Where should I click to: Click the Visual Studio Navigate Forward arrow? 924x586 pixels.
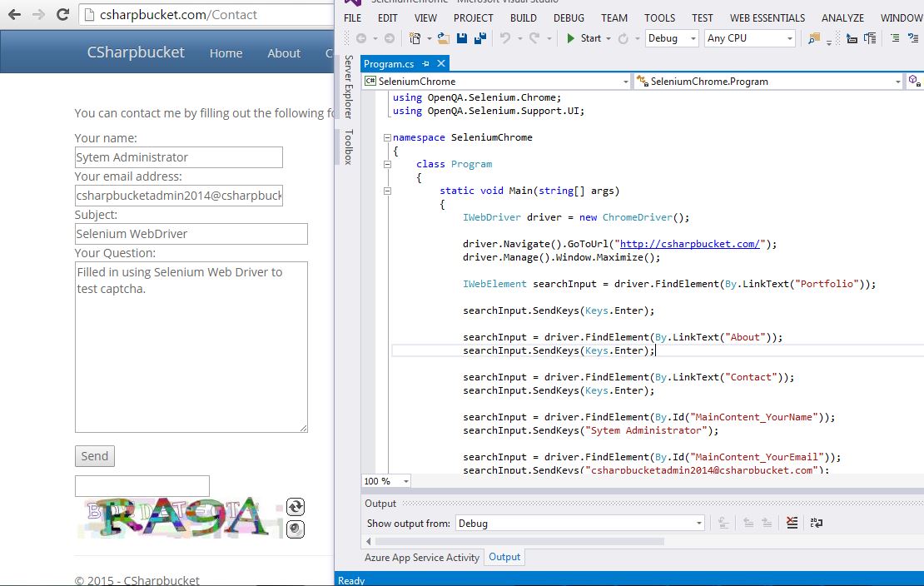coord(390,38)
